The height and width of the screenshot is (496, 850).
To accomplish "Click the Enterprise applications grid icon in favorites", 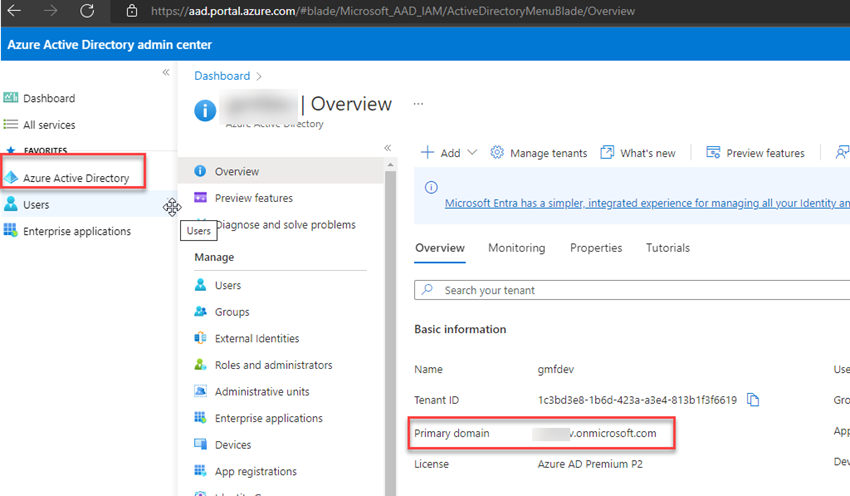I will (10, 230).
